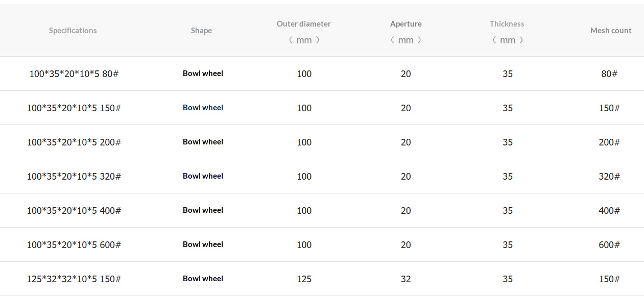Select the 100*35*20*10*5 80# specification cell

pyautogui.click(x=74, y=74)
